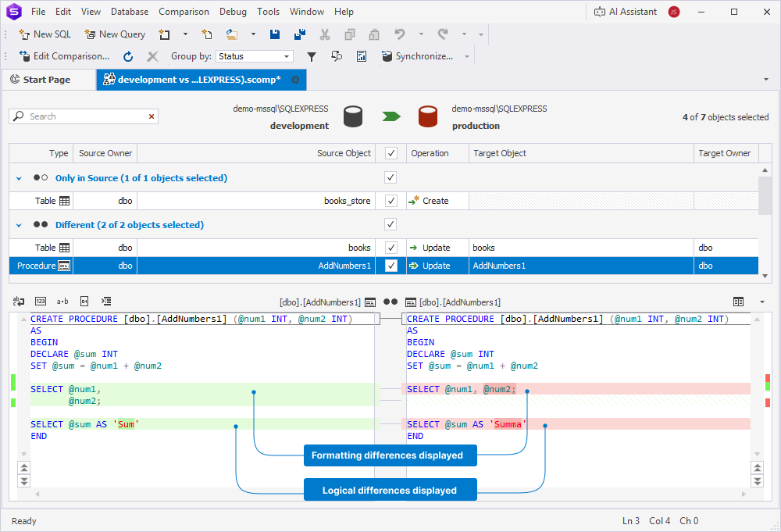Open the Group by Status dropdown
The width and height of the screenshot is (781, 532).
point(287,56)
